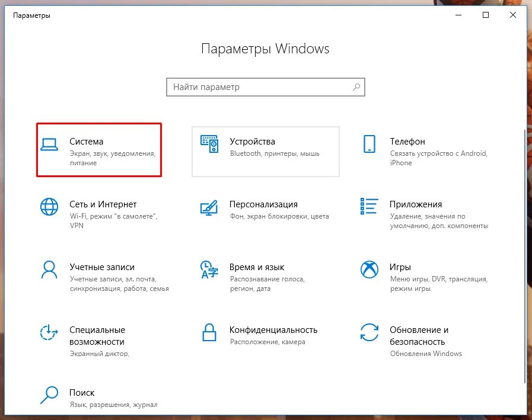Go to Обновление и безопасность heading
Image resolution: width=532 pixels, height=420 pixels.
point(419,336)
